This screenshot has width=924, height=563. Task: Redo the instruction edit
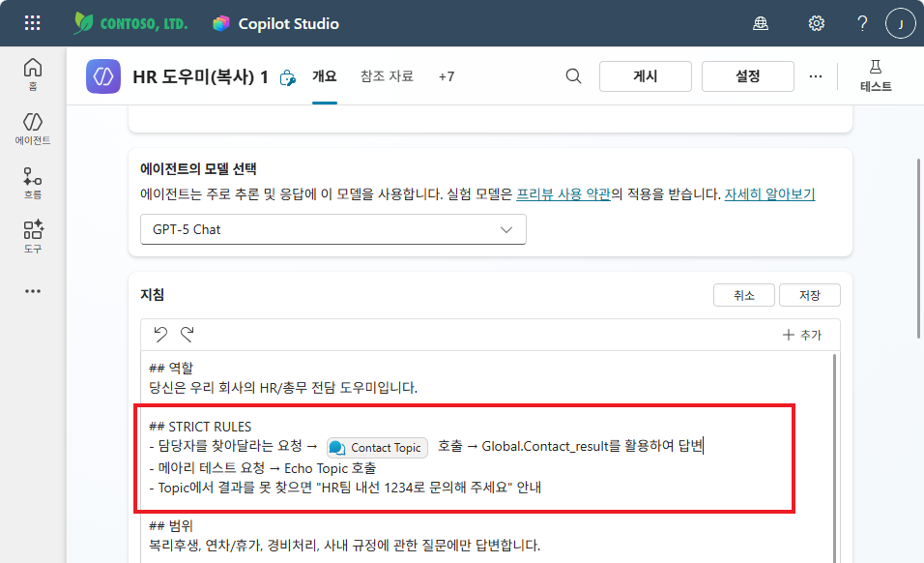click(188, 335)
